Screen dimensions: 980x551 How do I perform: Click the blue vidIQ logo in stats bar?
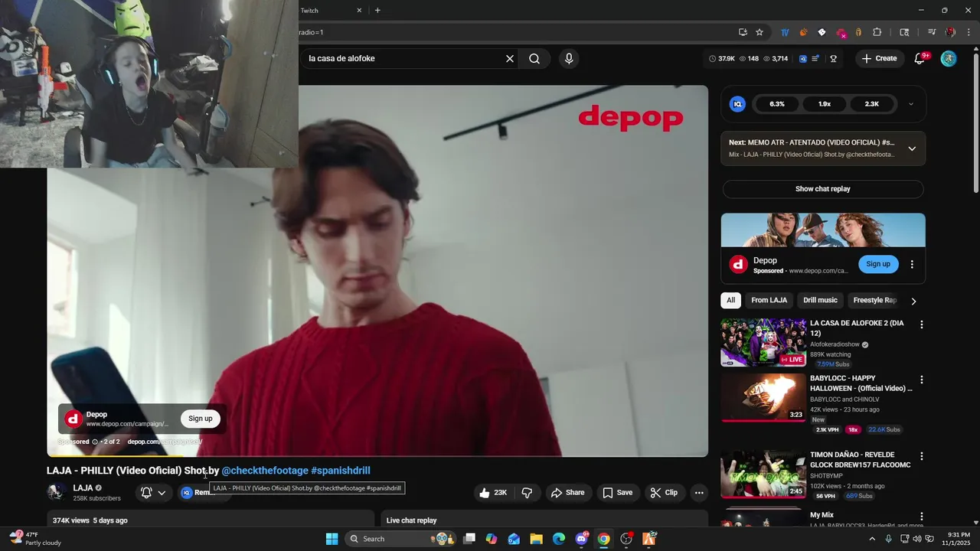[x=803, y=58]
